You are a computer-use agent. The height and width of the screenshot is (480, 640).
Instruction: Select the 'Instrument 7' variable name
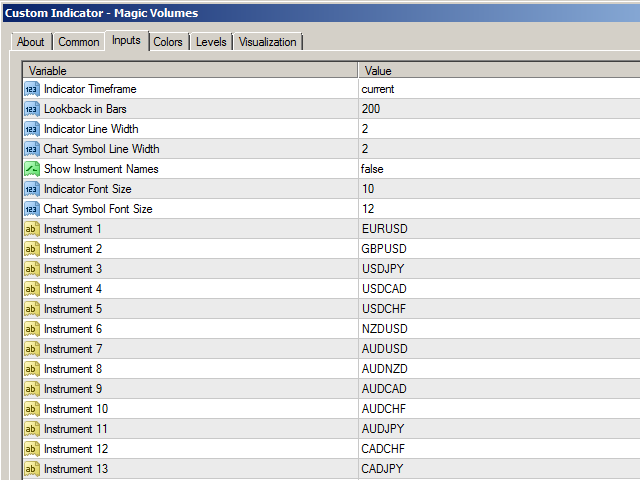(73, 349)
